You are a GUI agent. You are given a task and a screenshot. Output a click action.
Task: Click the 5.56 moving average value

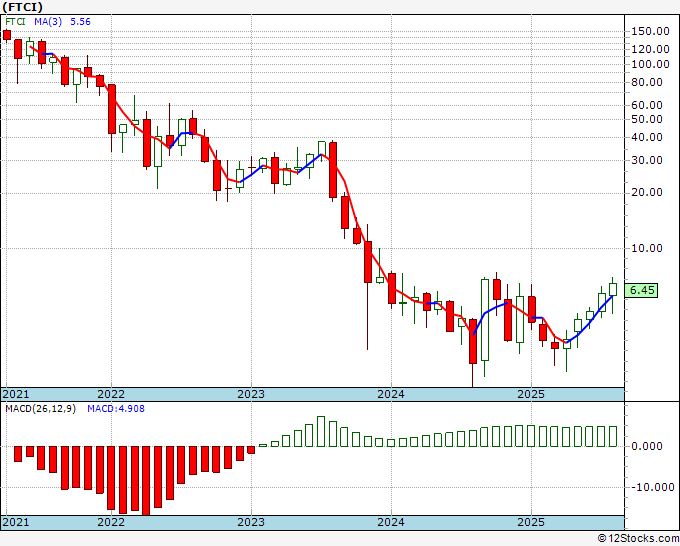81,22
